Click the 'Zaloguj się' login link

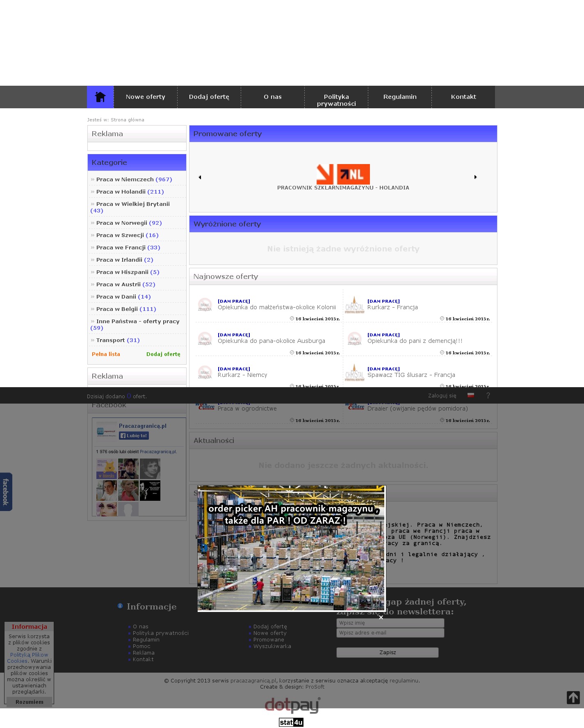[x=442, y=396]
